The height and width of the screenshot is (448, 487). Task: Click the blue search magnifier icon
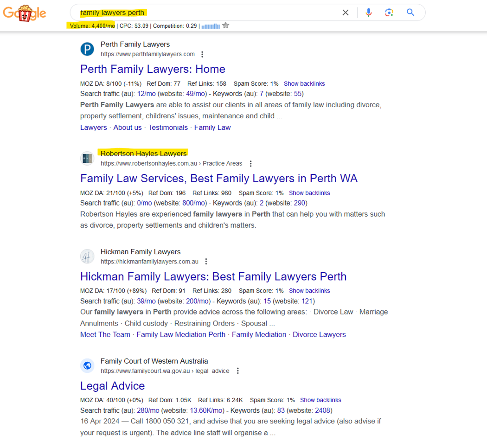tap(410, 13)
